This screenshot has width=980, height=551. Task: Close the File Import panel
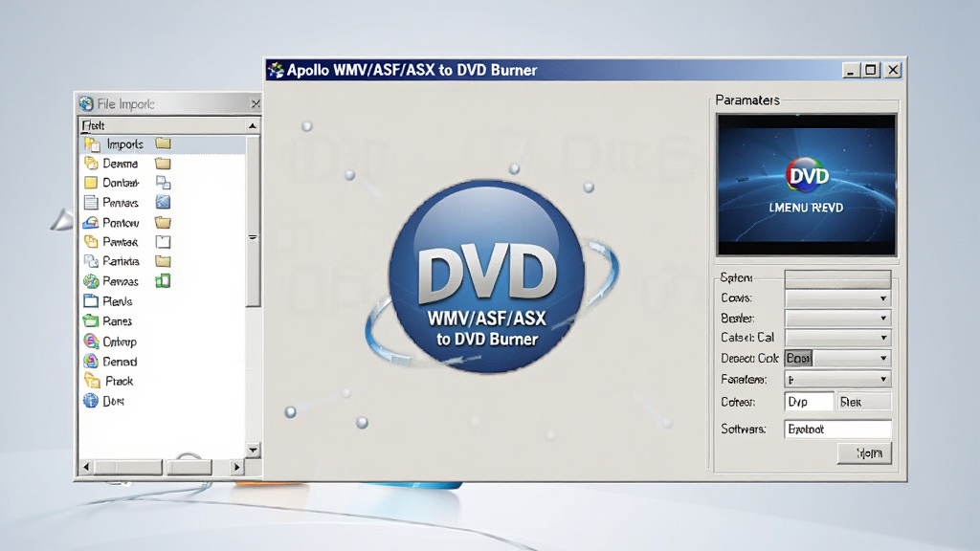tap(255, 103)
